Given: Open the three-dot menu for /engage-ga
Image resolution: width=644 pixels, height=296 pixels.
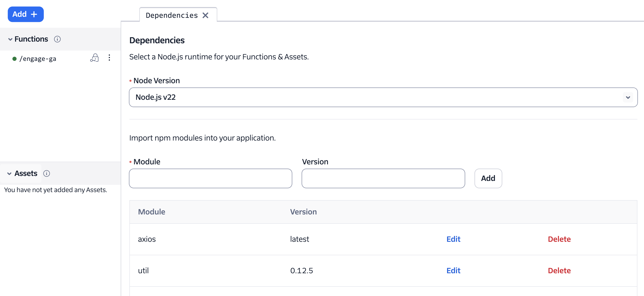Looking at the screenshot, I should (109, 58).
